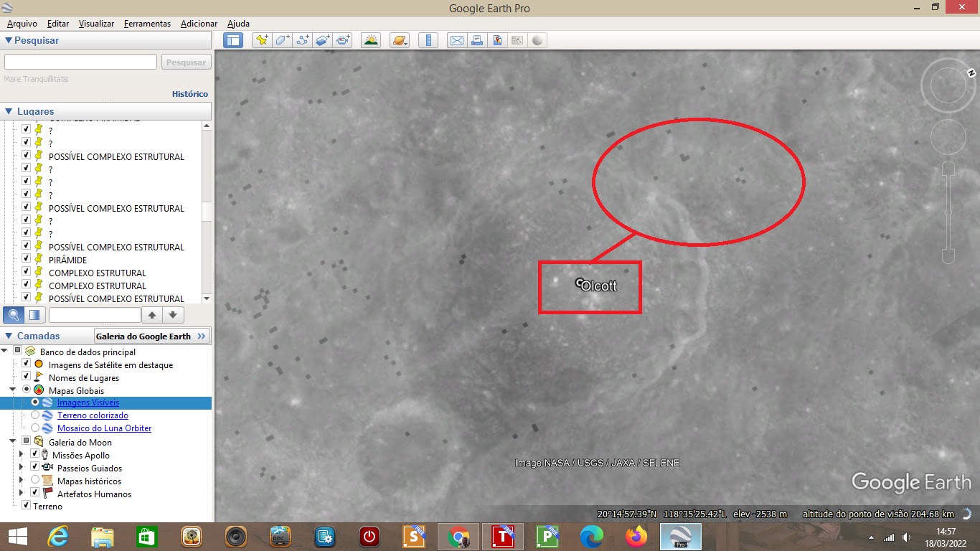Click the Imagens Visíveis link

(88, 402)
